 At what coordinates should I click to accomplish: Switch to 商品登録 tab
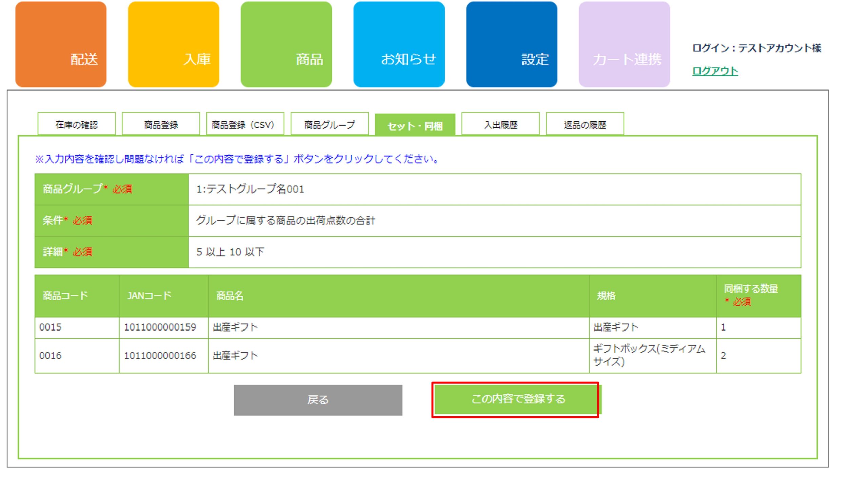tap(161, 124)
